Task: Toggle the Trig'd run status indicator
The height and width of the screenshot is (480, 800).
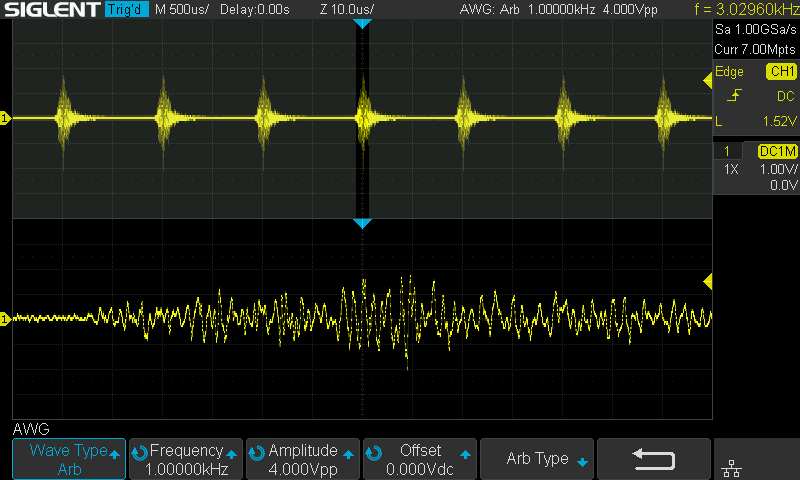Action: 125,9
